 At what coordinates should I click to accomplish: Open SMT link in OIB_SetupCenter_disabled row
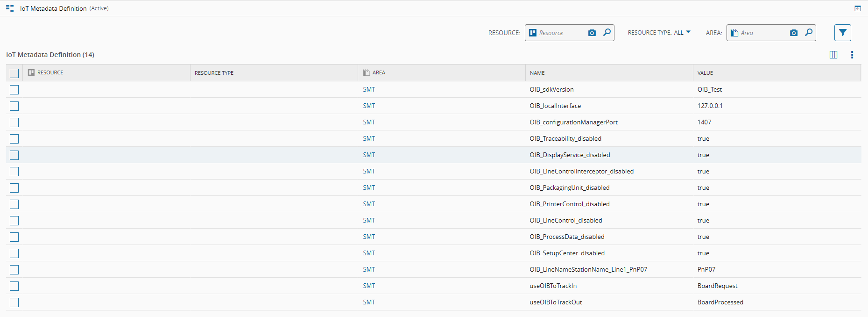tap(369, 253)
